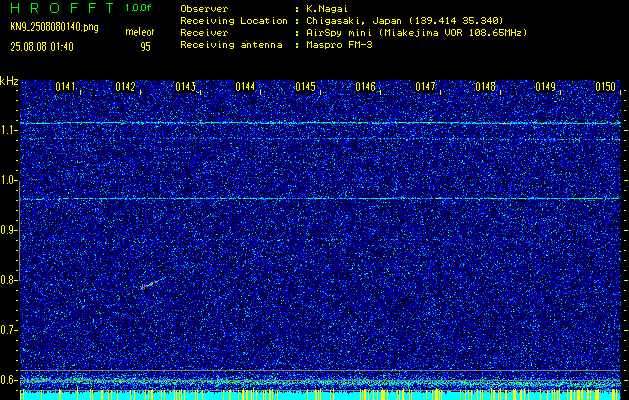Click the 0146 time marker
629x400 pixels.
point(365,87)
